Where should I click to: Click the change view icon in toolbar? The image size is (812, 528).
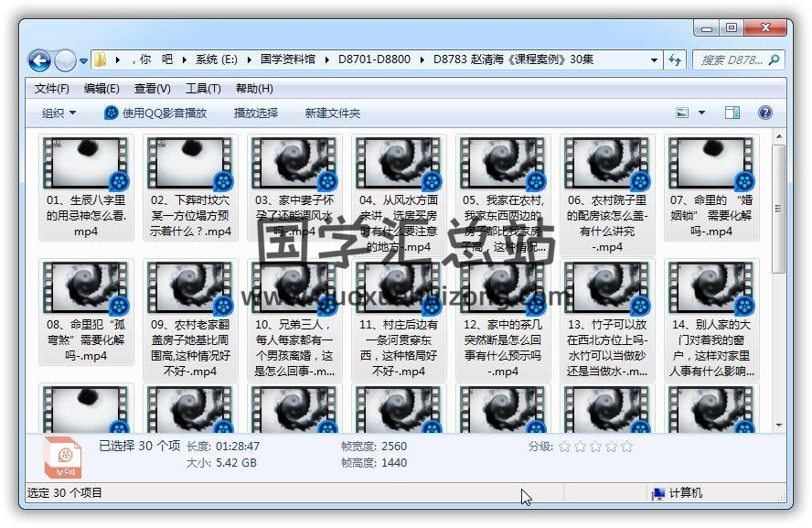682,113
